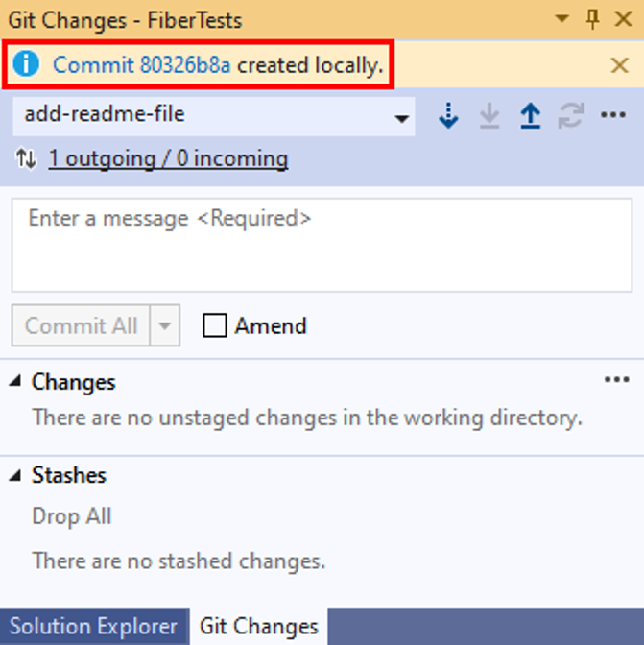The width and height of the screenshot is (644, 645).
Task: Open the window position dropdown in the title bar
Action: tap(561, 18)
